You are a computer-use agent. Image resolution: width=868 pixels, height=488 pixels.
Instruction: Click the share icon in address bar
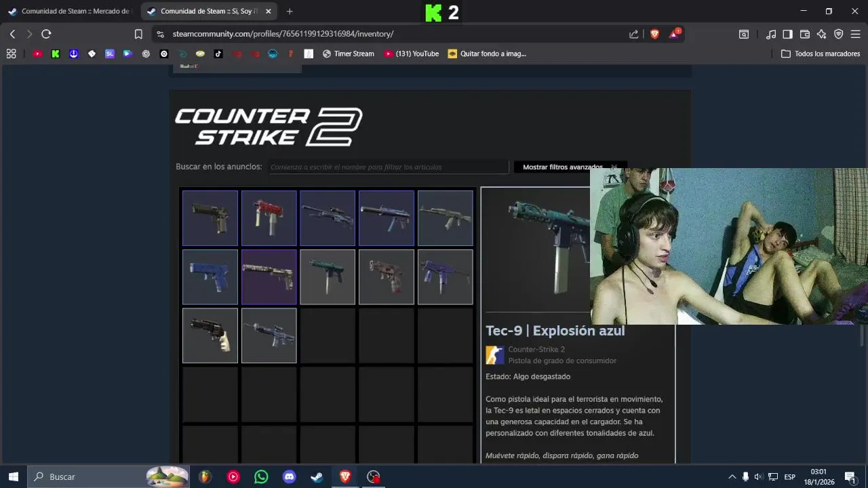pyautogui.click(x=633, y=34)
